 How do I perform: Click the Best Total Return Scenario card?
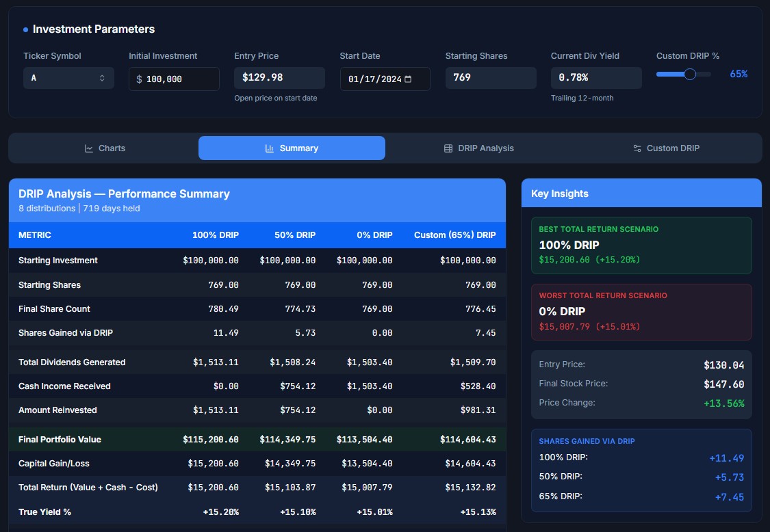click(x=641, y=245)
